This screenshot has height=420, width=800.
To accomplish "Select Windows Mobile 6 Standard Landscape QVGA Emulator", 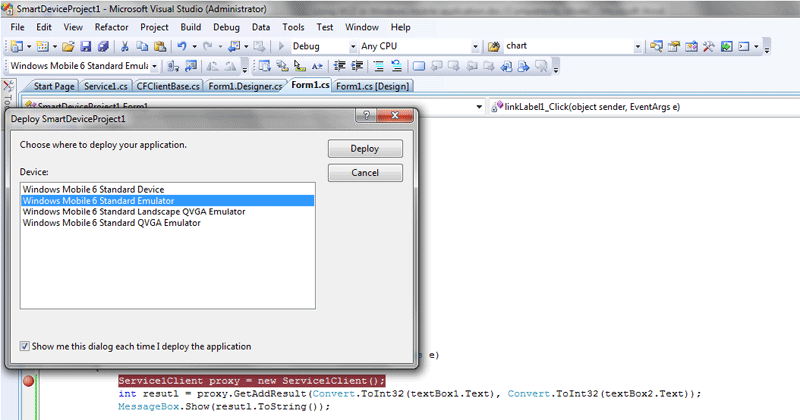I will (x=167, y=212).
